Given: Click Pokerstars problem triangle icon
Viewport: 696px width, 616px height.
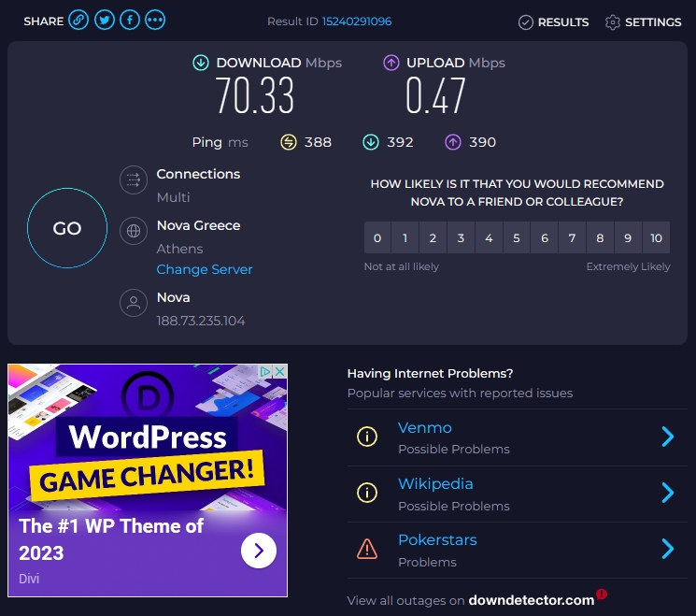Looking at the screenshot, I should click(x=367, y=549).
